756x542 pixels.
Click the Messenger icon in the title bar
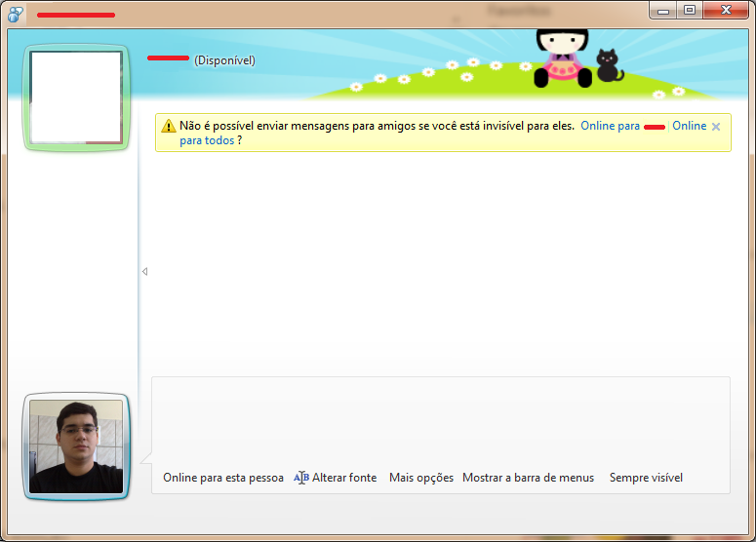click(x=16, y=13)
